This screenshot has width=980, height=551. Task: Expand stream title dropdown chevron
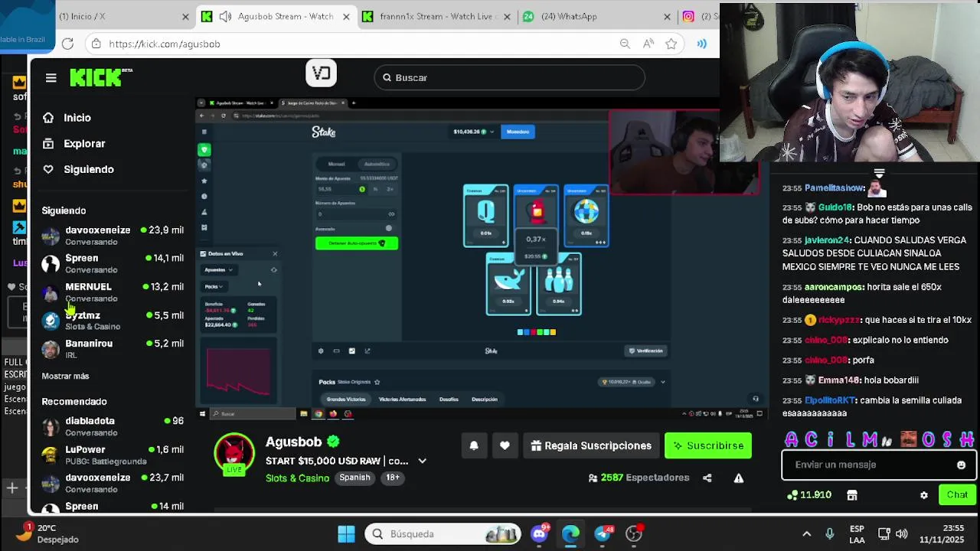pyautogui.click(x=422, y=461)
